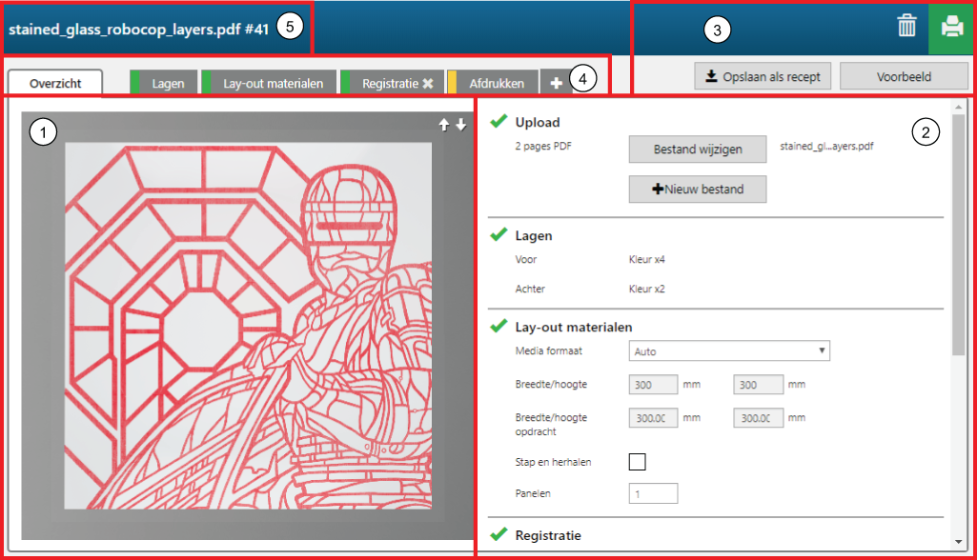
Task: Click Breedte/hoogte opdracht first field 300.00
Action: 653,418
